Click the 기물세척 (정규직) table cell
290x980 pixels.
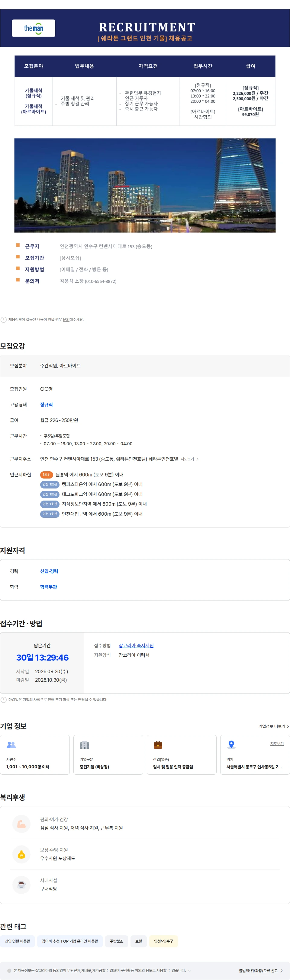[34, 93]
